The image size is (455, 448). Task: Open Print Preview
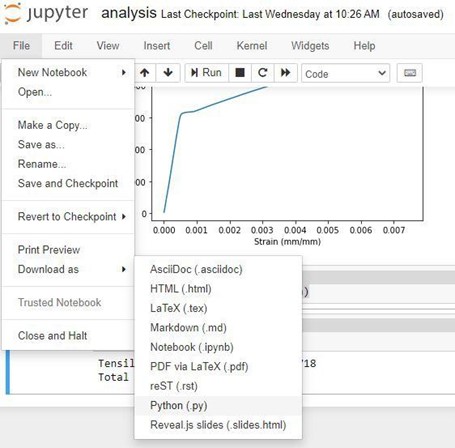[68, 250]
